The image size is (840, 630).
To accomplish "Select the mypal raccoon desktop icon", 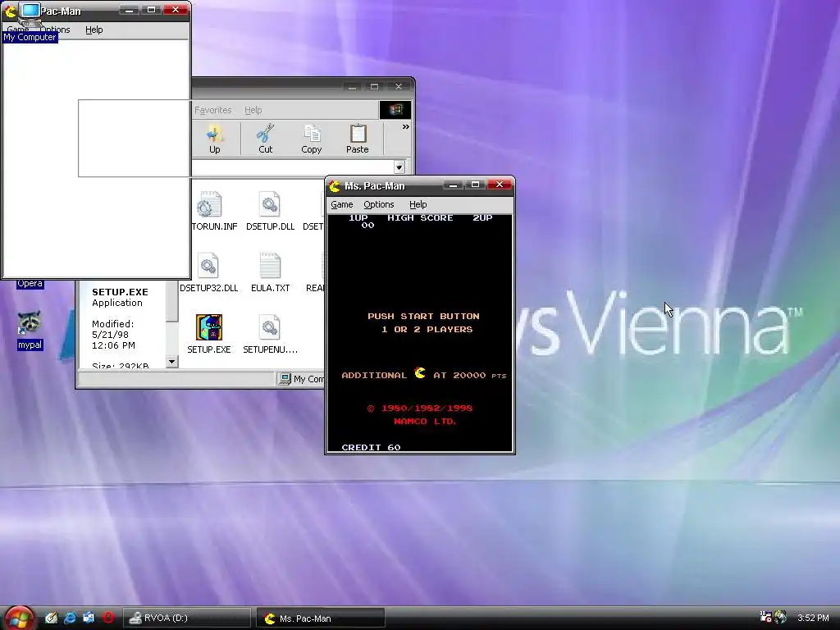I will pos(29,322).
